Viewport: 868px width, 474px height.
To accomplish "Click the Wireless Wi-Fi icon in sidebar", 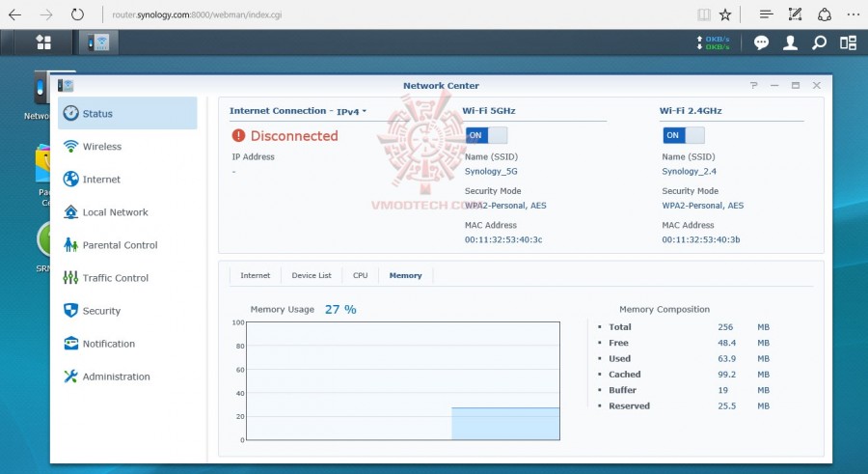I will pyautogui.click(x=70, y=147).
